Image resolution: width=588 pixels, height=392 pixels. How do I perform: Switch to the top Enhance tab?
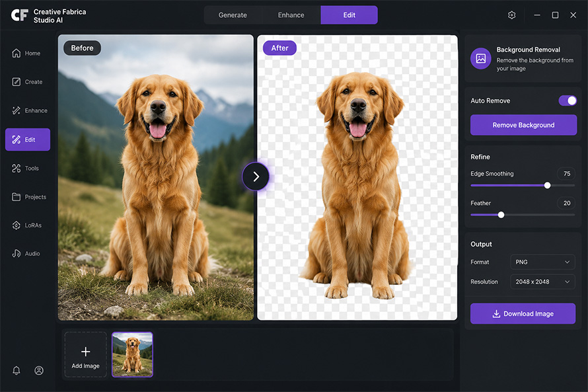291,15
